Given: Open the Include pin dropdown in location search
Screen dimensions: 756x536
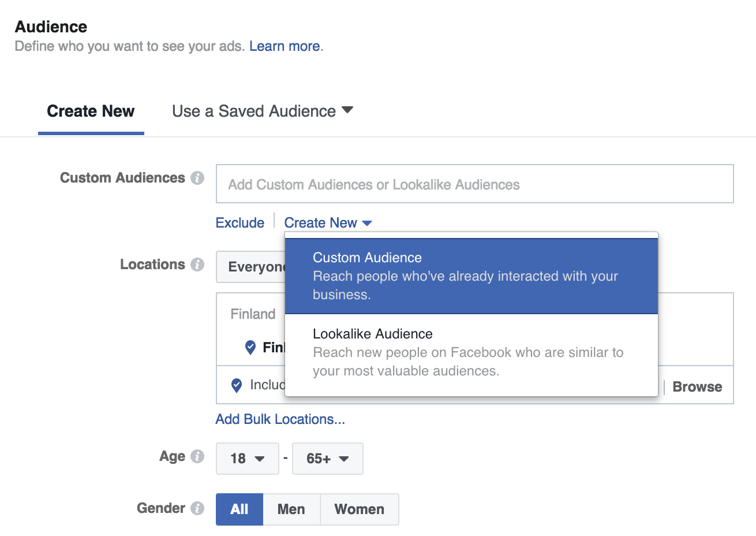Looking at the screenshot, I should pos(237,385).
